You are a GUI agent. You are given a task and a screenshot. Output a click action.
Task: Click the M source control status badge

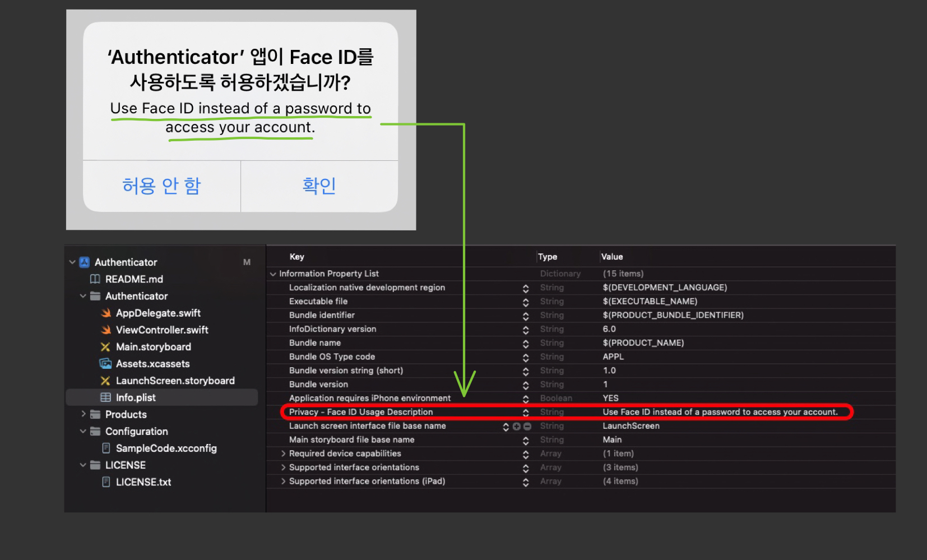pyautogui.click(x=247, y=262)
